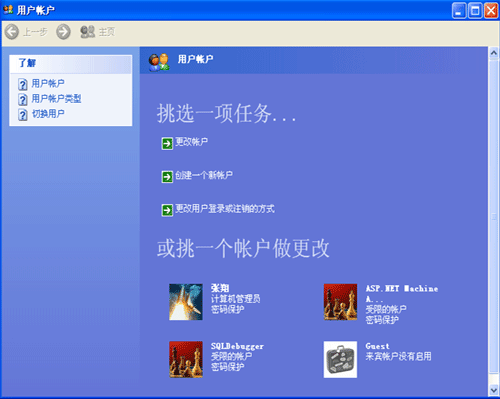Click the Home (主页) users icon
Screen dimensions: 500x399
click(x=88, y=32)
